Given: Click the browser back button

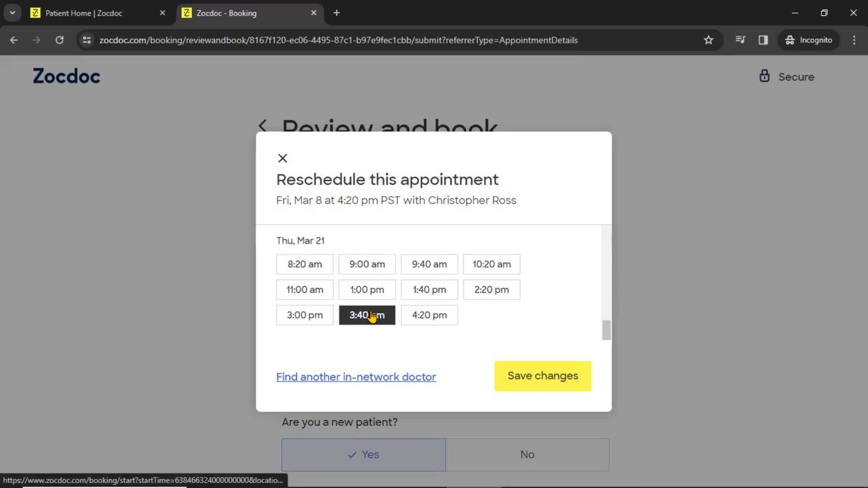Looking at the screenshot, I should click(x=14, y=40).
